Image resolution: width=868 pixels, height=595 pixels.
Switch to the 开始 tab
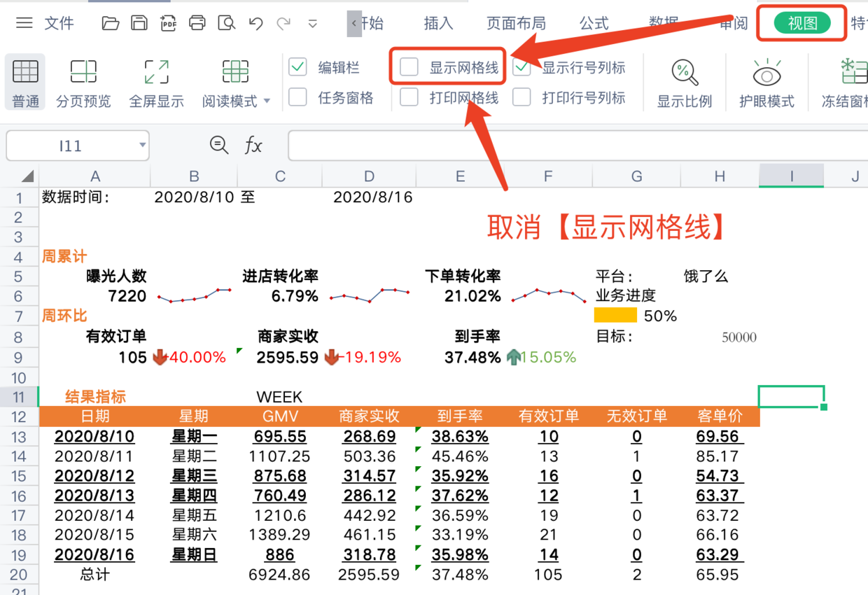(372, 23)
